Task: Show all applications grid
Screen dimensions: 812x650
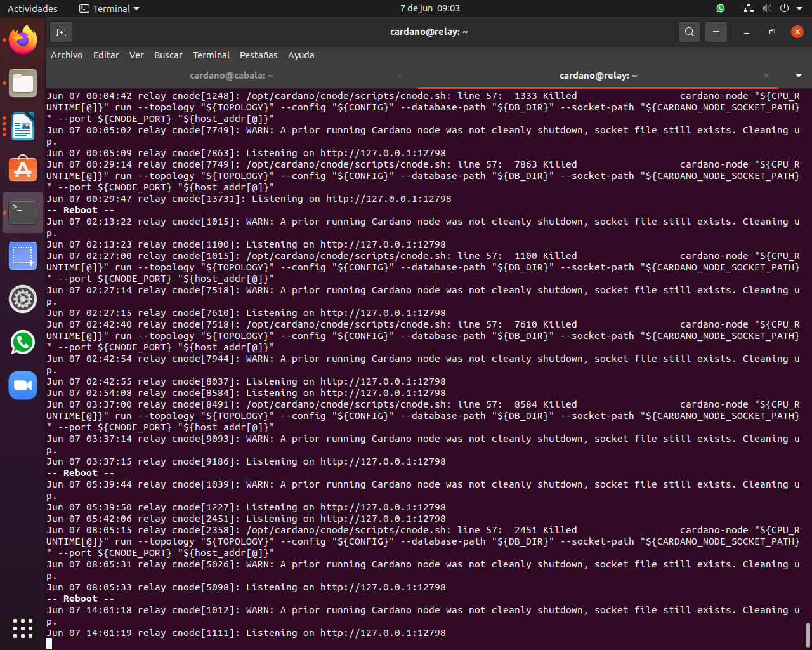Action: (23, 628)
